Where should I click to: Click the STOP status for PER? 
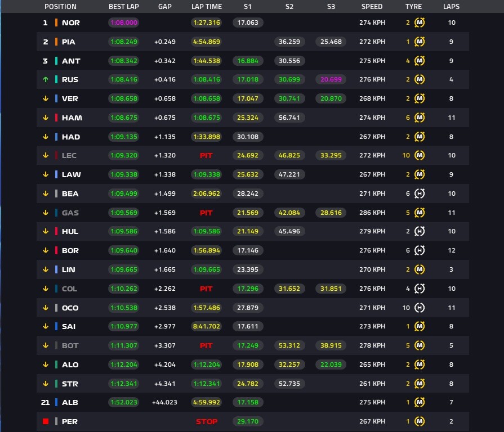coord(207,421)
